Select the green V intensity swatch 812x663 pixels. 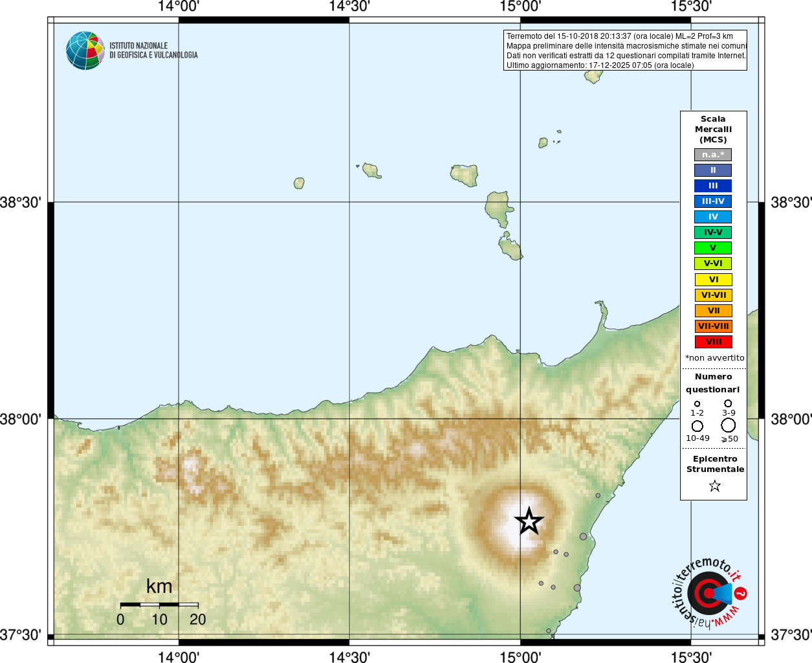tap(713, 248)
